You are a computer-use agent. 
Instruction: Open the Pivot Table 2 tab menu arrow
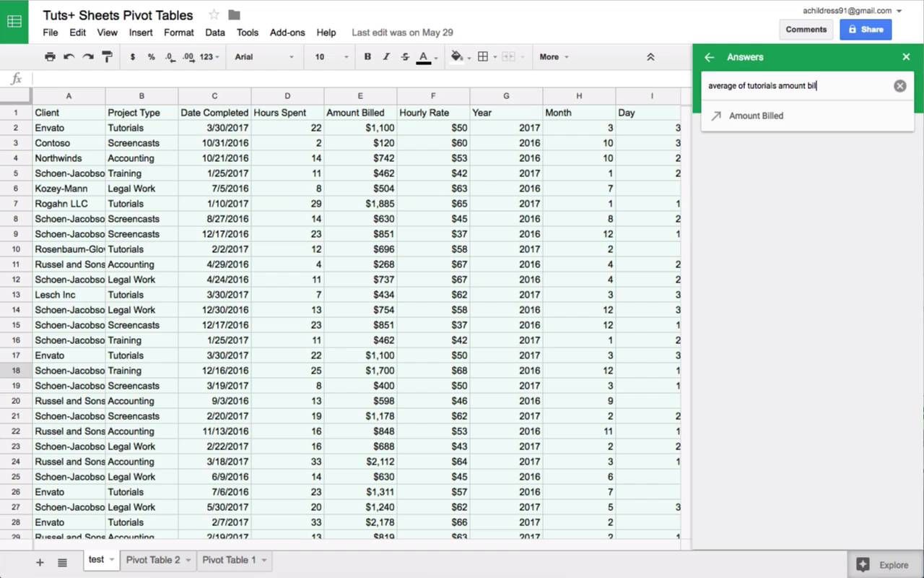(188, 560)
